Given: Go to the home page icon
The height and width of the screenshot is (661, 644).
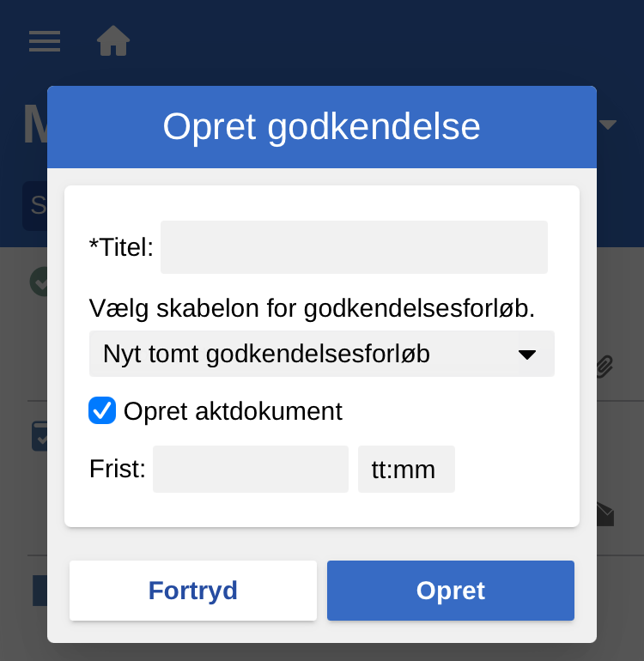Looking at the screenshot, I should [x=113, y=41].
